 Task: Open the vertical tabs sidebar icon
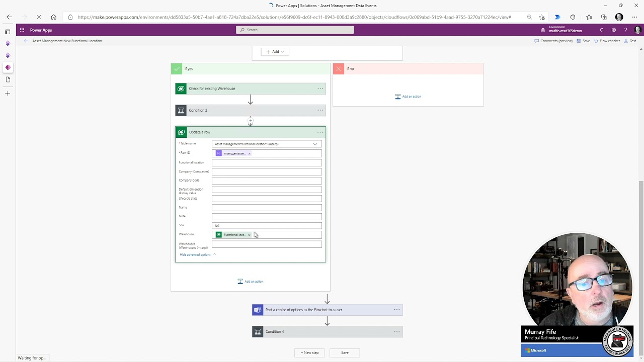8,32
